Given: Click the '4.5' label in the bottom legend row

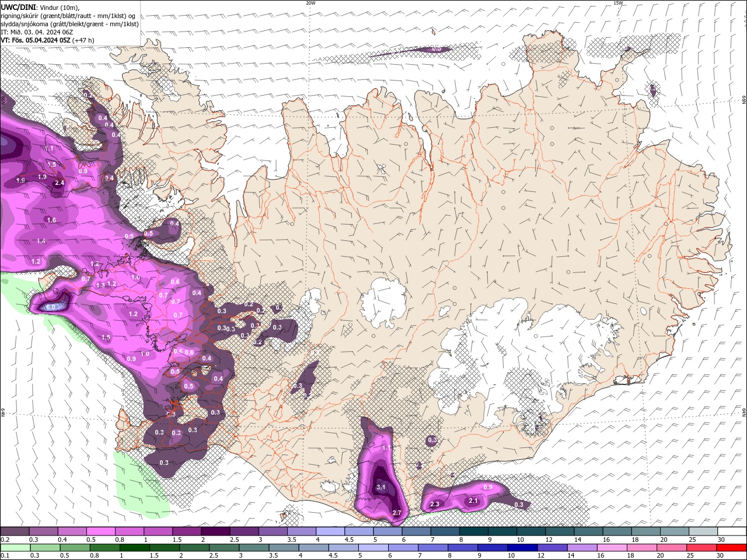Looking at the screenshot, I should pos(333,556).
